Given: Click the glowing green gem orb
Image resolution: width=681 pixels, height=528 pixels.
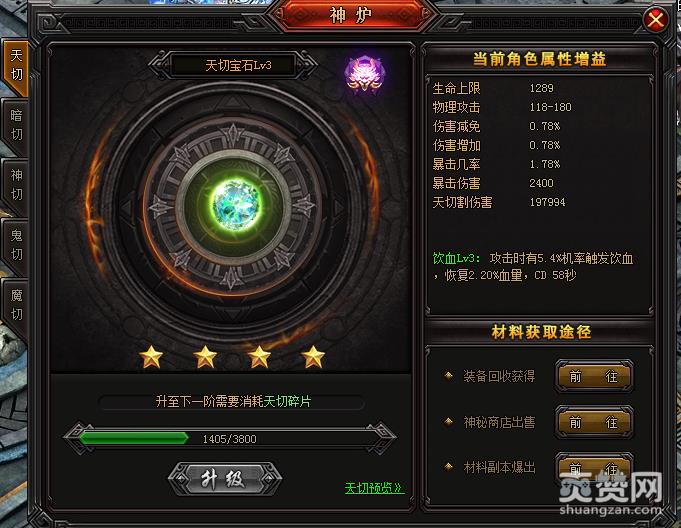Looking at the screenshot, I should coord(235,204).
